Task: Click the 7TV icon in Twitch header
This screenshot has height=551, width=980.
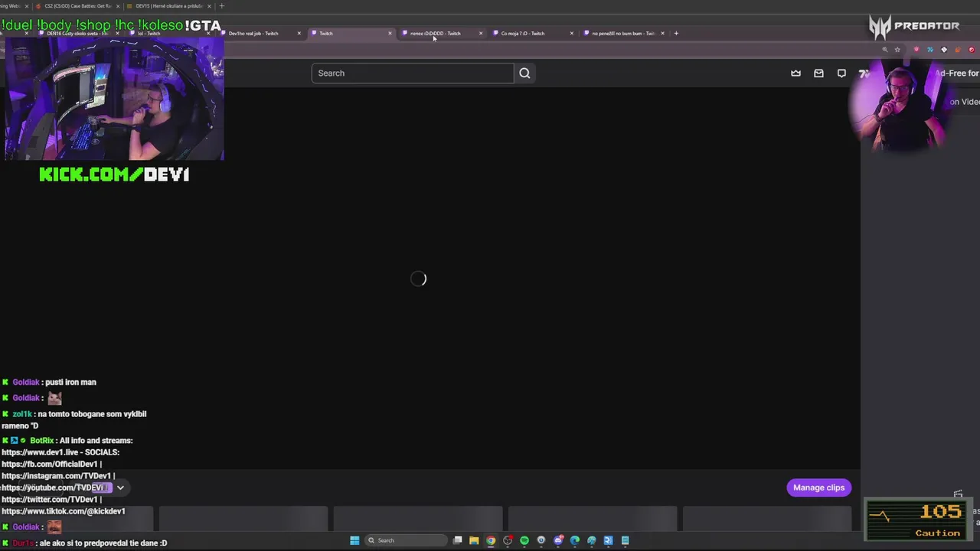Action: [x=864, y=73]
